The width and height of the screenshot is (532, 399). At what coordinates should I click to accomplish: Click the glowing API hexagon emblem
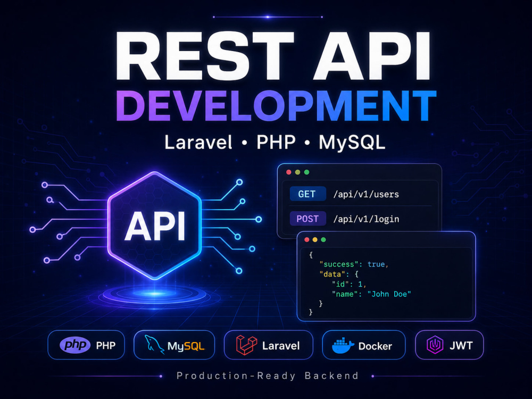155,226
